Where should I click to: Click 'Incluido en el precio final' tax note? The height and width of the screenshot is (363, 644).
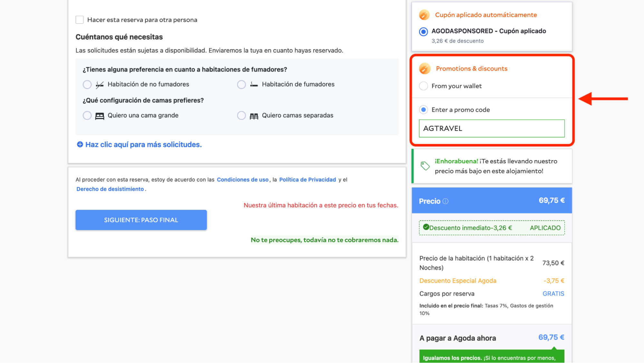(x=486, y=309)
